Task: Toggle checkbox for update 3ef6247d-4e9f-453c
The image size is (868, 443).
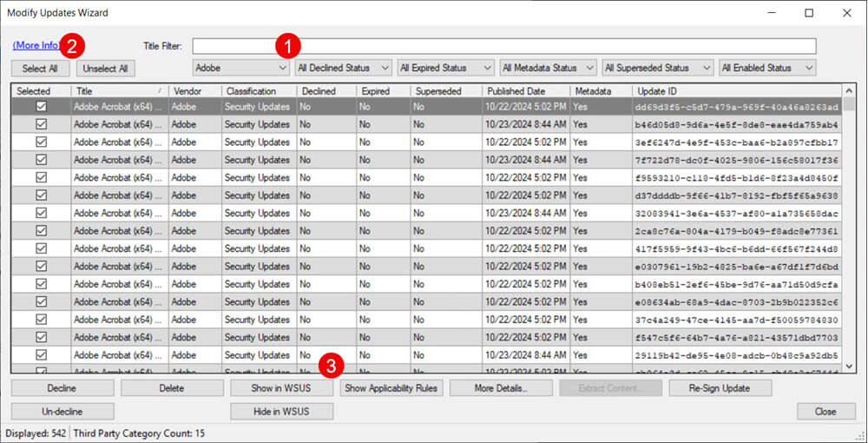Action: point(42,142)
